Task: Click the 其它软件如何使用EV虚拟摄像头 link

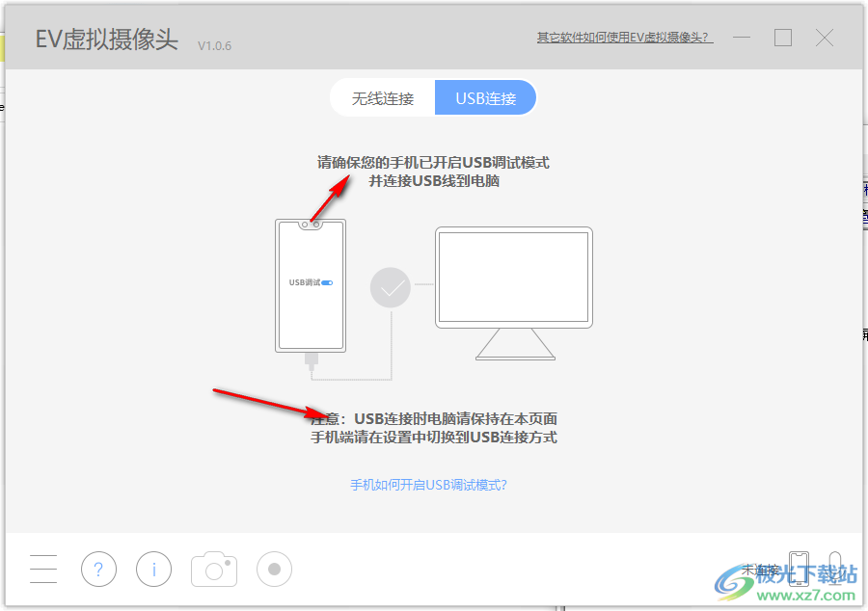Action: (624, 38)
